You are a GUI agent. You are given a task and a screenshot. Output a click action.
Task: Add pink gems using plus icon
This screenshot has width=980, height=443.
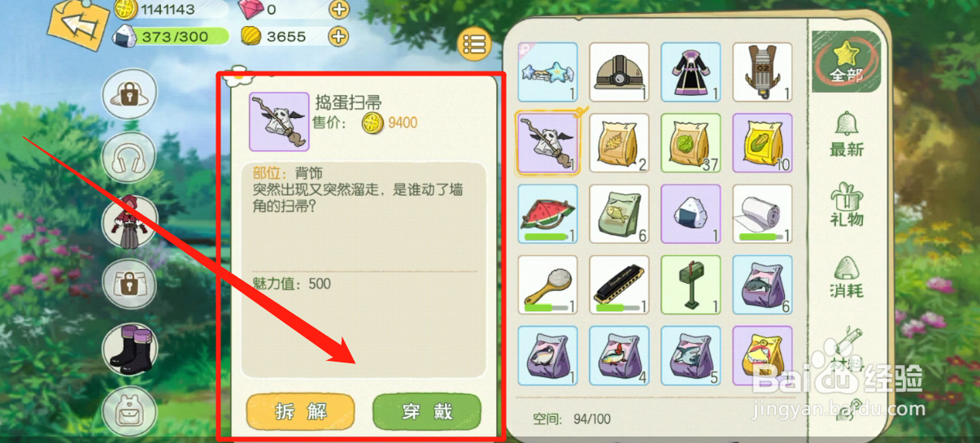point(338,10)
